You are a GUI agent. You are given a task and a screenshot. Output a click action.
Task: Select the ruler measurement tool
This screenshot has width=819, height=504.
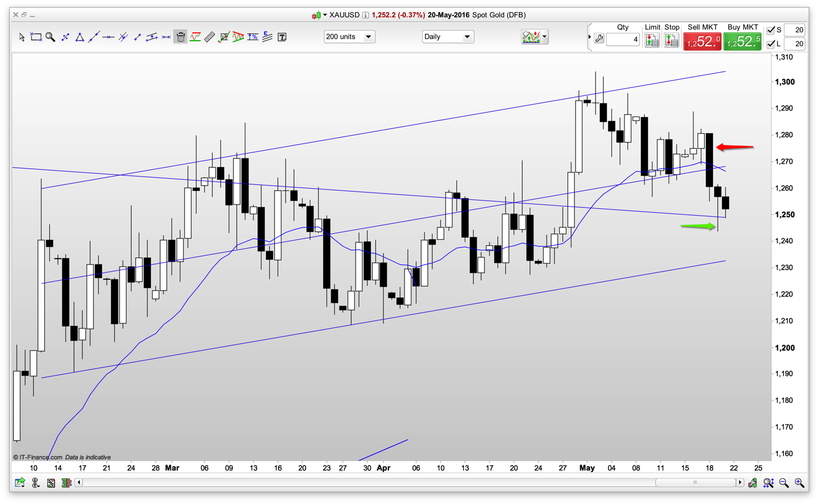[209, 37]
